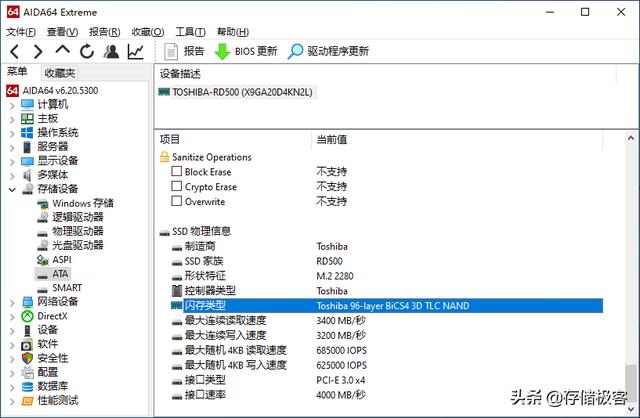
Task: Click the vertical scrollbar thumb
Action: pos(631,382)
